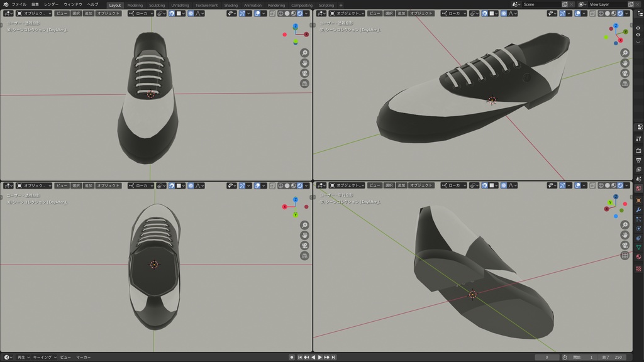Open editor type dropdown in bottom-right viewport
This screenshot has width=644, height=362.
pos(321,185)
